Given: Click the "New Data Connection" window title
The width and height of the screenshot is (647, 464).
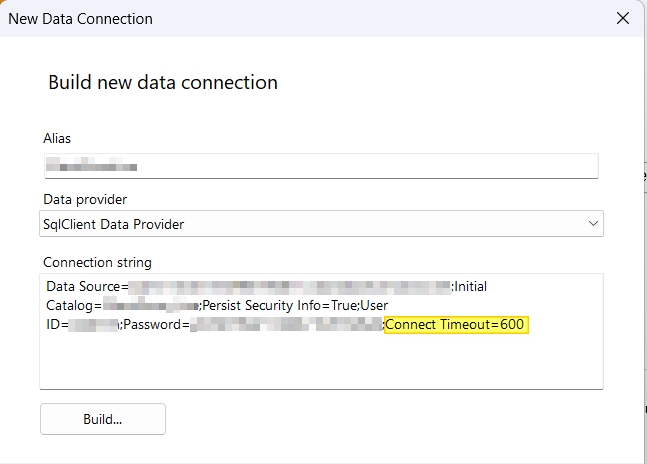Looking at the screenshot, I should tap(80, 18).
